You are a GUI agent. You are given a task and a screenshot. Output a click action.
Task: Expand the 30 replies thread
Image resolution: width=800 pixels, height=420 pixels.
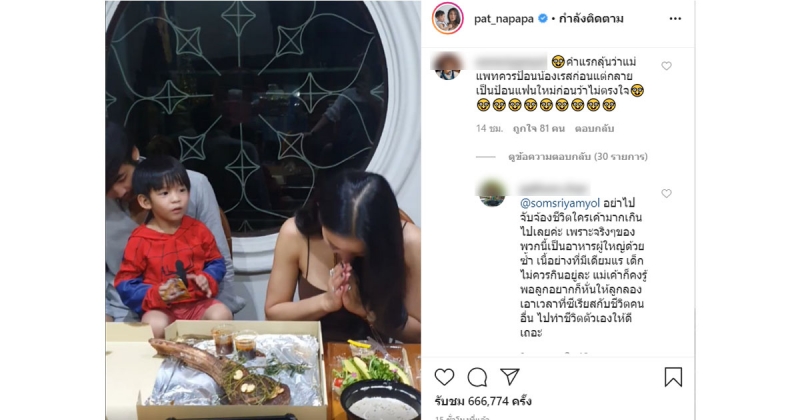pos(578,157)
